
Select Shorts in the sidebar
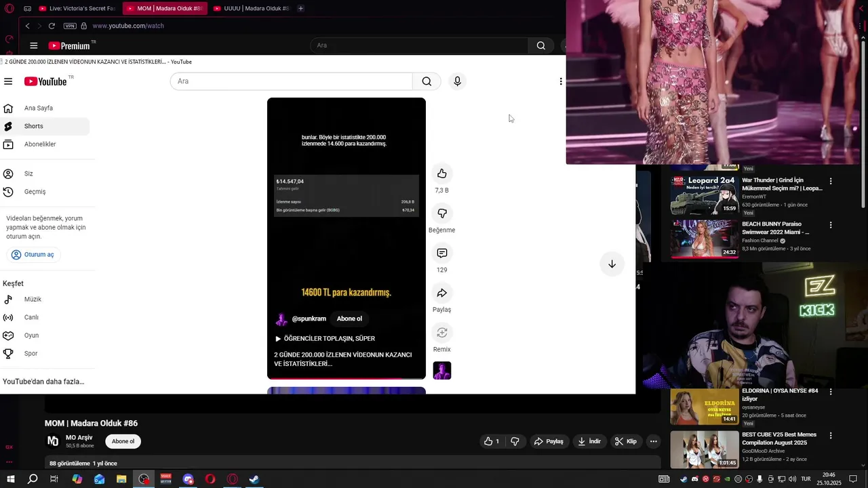(x=45, y=126)
